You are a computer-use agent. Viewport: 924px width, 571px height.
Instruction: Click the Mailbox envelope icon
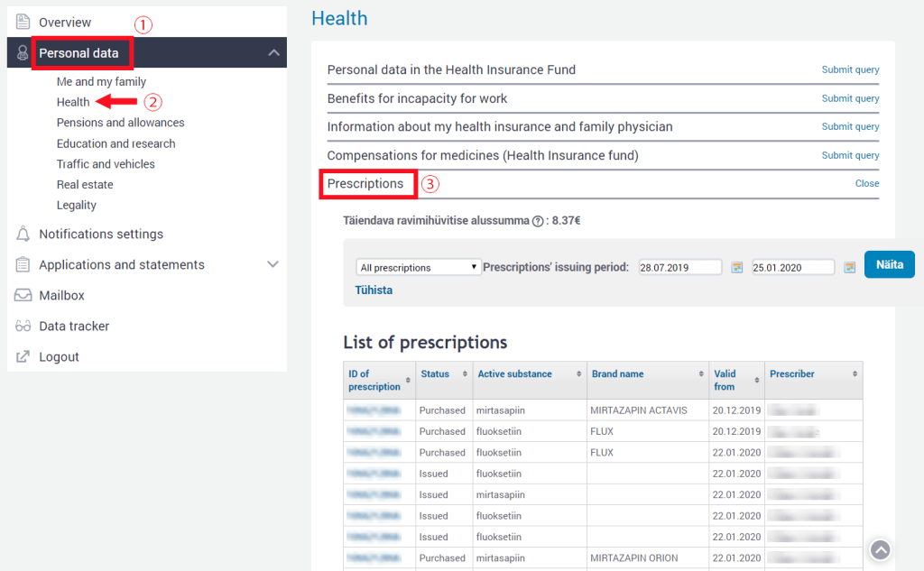coord(23,296)
